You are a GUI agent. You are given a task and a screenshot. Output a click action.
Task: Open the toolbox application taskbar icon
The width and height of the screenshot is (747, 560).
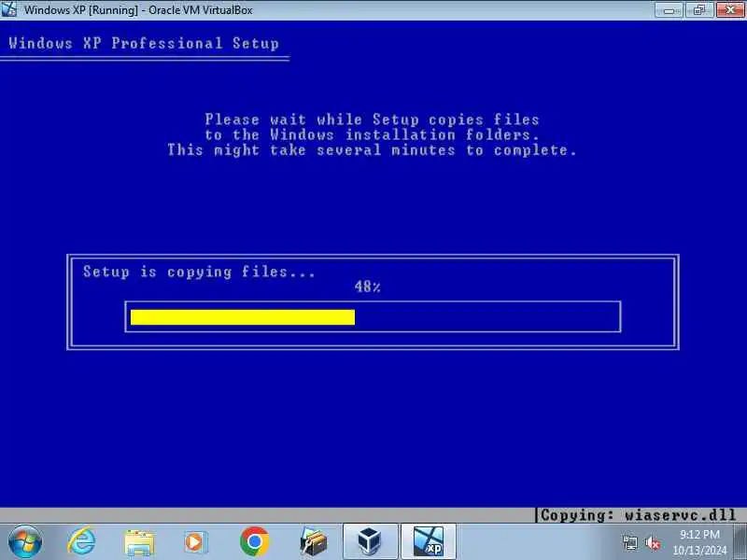point(313,542)
